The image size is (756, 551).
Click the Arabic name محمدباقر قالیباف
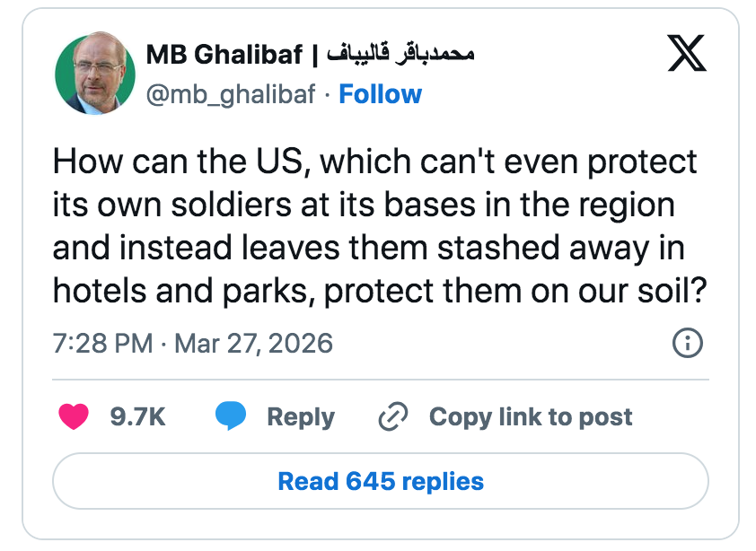[x=399, y=55]
